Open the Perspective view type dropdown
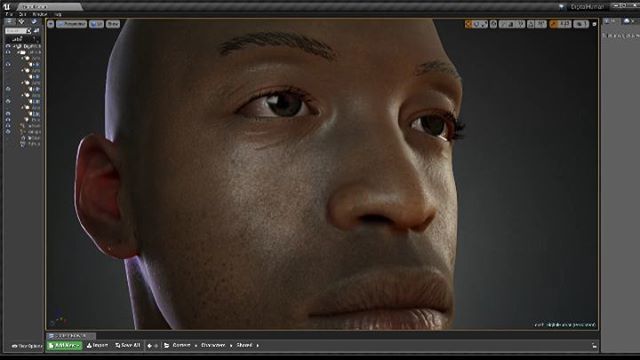 tap(71, 24)
